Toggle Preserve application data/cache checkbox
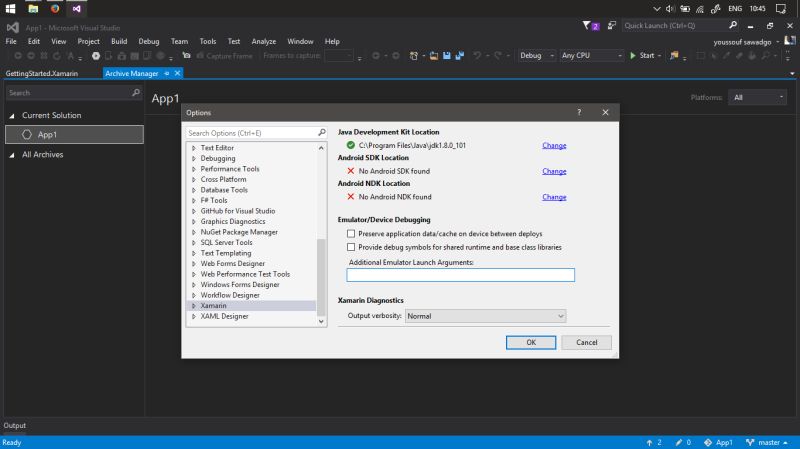Image resolution: width=800 pixels, height=449 pixels. tap(351, 234)
